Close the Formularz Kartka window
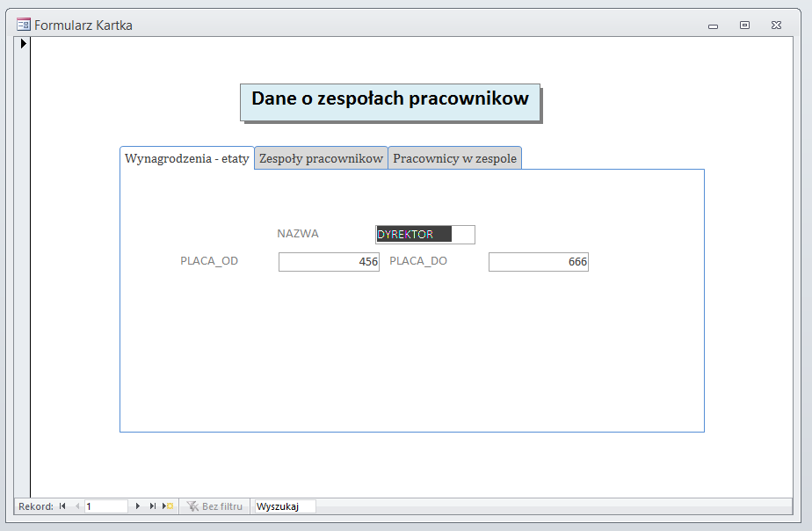 [776, 25]
